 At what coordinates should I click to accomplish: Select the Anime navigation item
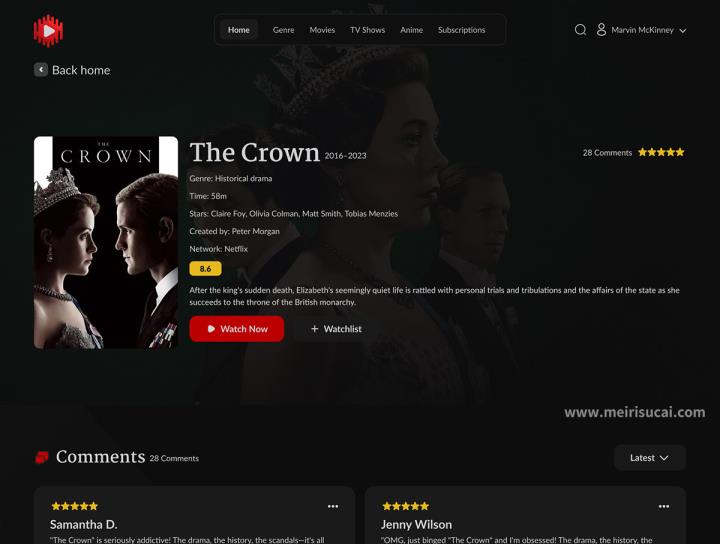[x=411, y=30]
